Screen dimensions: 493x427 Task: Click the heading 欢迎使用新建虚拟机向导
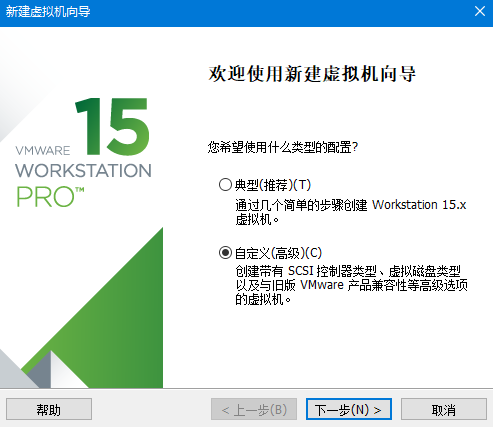pyautogui.click(x=312, y=74)
